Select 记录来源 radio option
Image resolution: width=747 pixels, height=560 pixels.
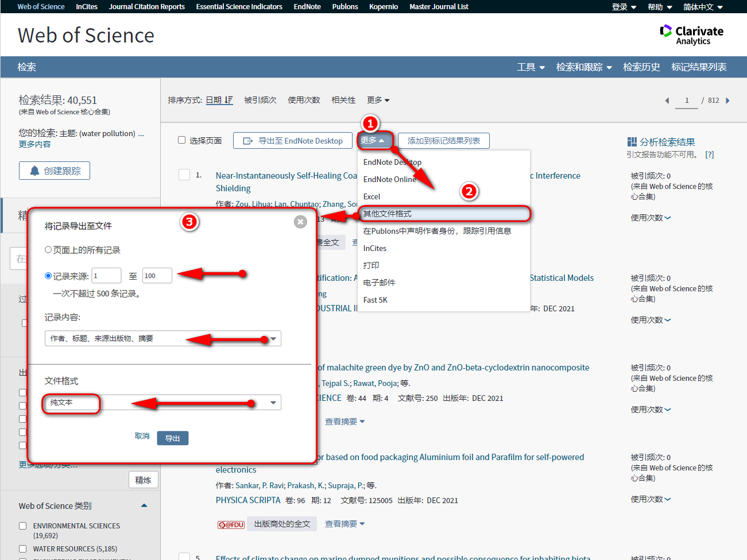pyautogui.click(x=48, y=276)
